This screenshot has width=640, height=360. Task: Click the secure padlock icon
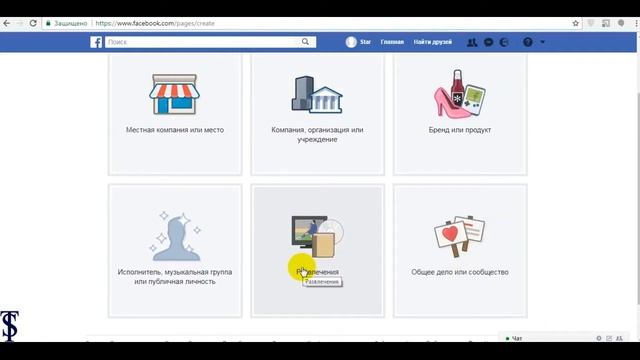pyautogui.click(x=48, y=23)
